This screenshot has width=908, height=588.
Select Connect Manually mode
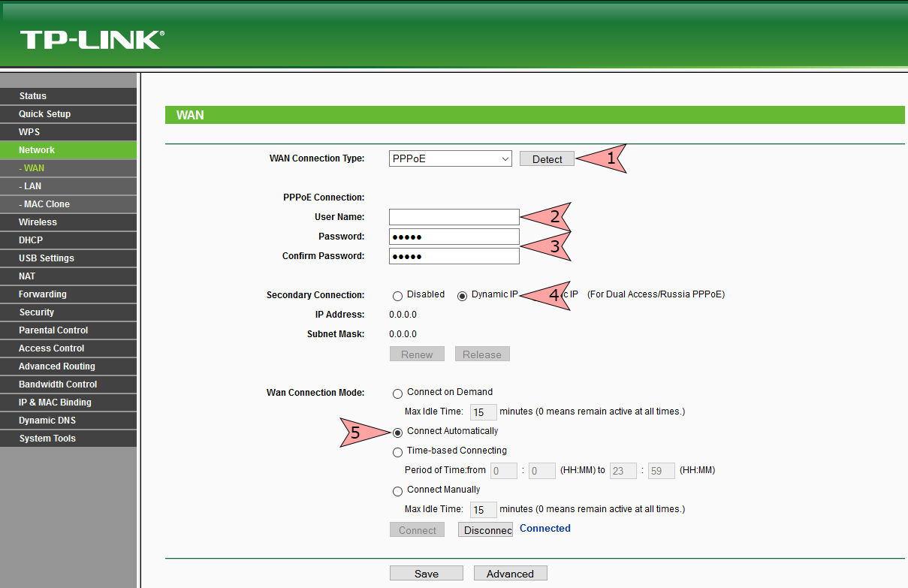point(397,490)
